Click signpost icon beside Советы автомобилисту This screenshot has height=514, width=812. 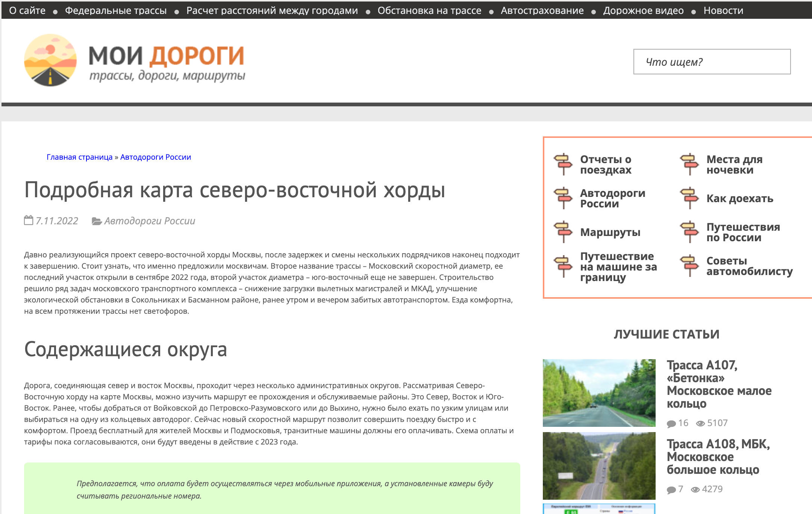[689, 266]
